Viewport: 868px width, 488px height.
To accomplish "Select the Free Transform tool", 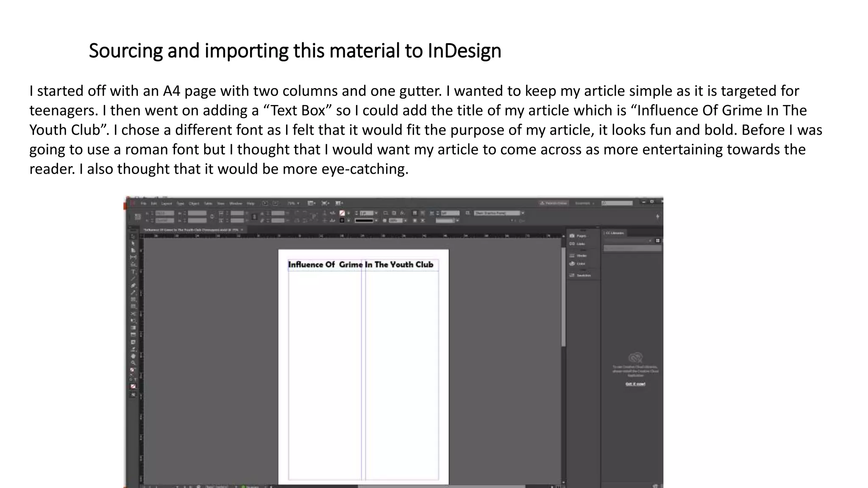I will pyautogui.click(x=133, y=321).
